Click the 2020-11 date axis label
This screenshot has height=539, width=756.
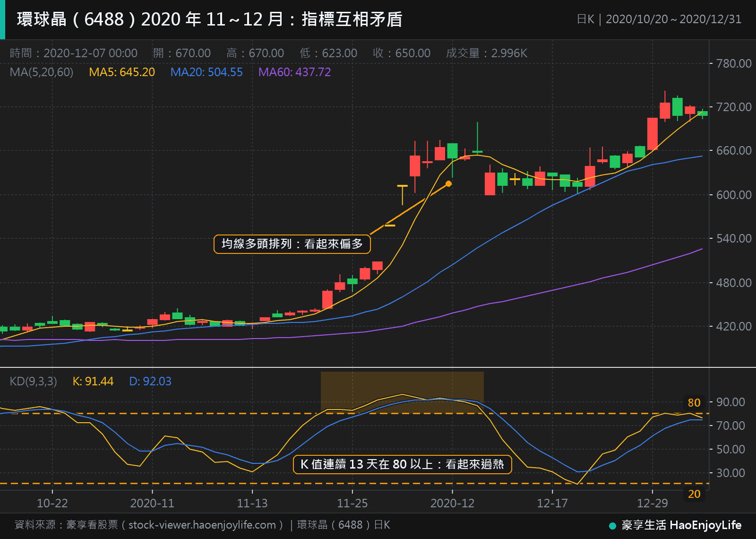click(x=152, y=503)
